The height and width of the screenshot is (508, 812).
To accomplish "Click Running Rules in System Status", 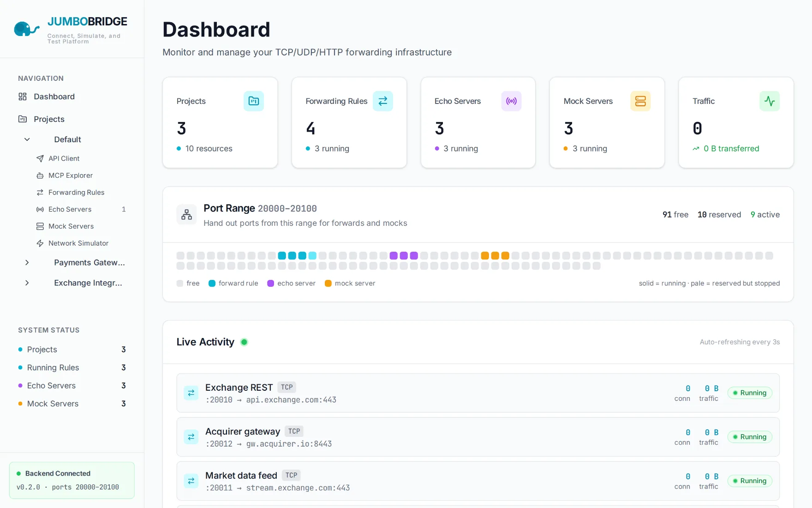I will pos(72,368).
